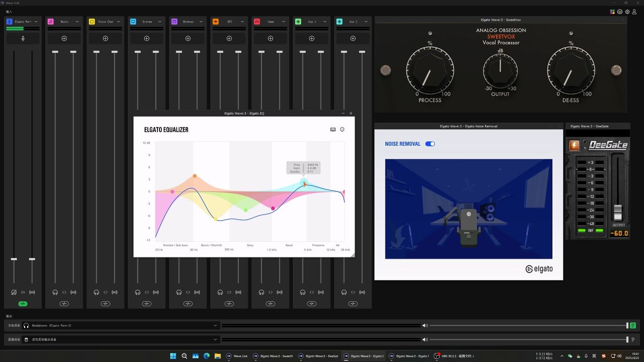Toggle DeeGate orange power button
This screenshot has width=644, height=362.
coord(574,145)
